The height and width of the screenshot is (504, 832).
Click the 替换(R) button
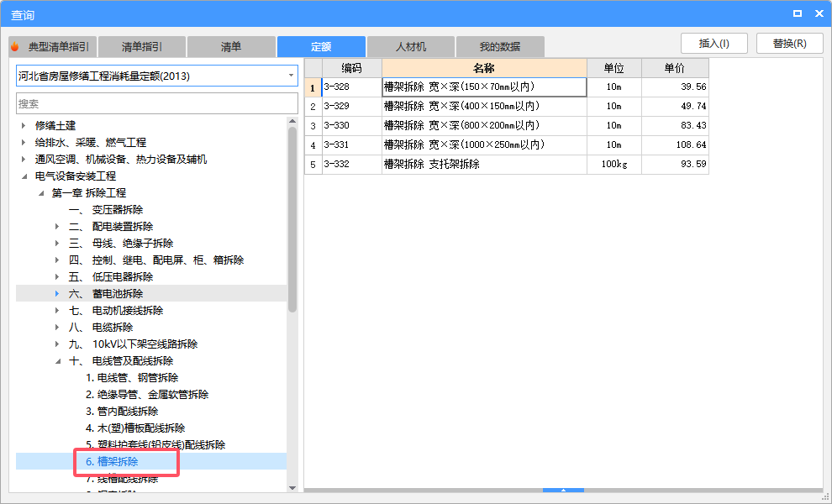(789, 44)
